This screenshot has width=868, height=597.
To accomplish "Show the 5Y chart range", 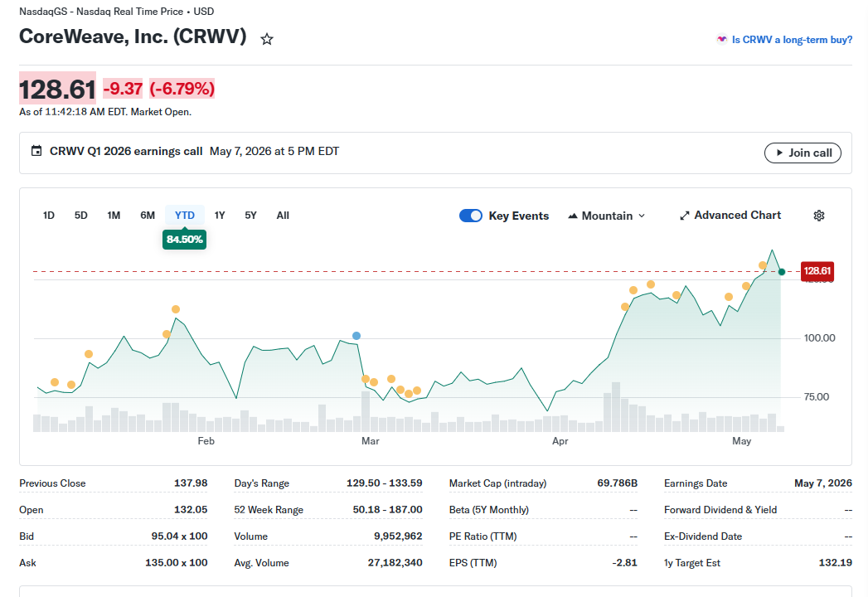I will click(250, 216).
